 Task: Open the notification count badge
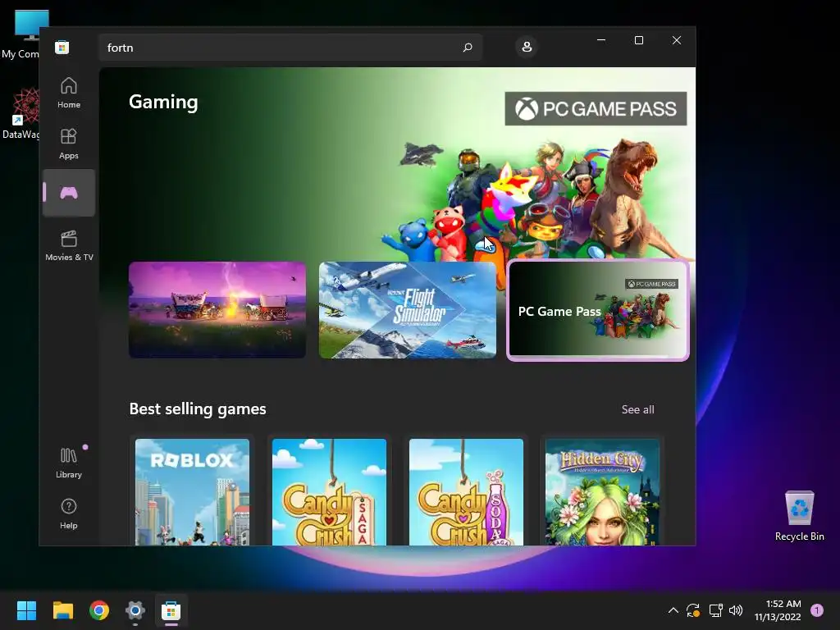(817, 610)
